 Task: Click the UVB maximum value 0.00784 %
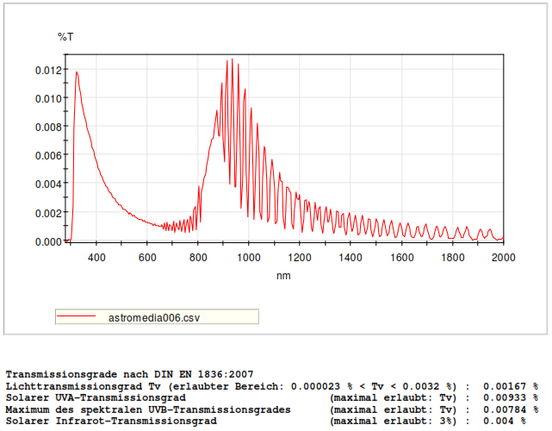tap(510, 410)
